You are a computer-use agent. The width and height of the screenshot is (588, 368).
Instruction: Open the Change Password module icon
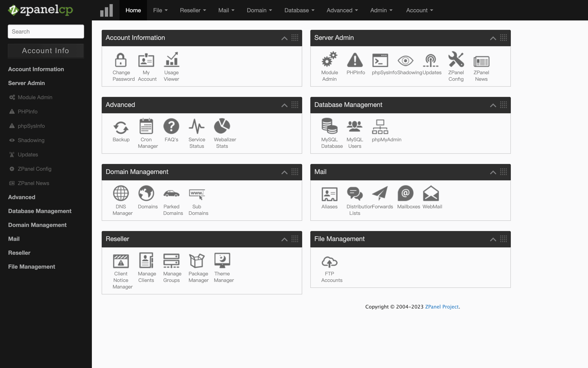121,60
